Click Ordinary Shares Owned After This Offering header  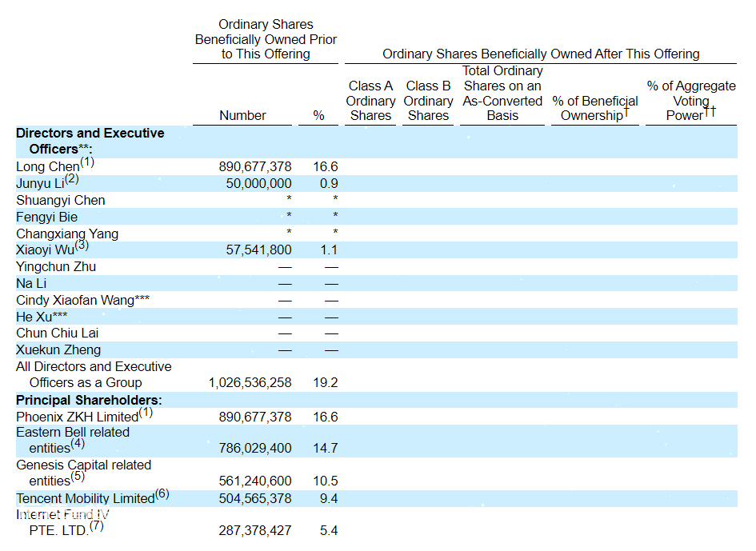pyautogui.click(x=541, y=54)
